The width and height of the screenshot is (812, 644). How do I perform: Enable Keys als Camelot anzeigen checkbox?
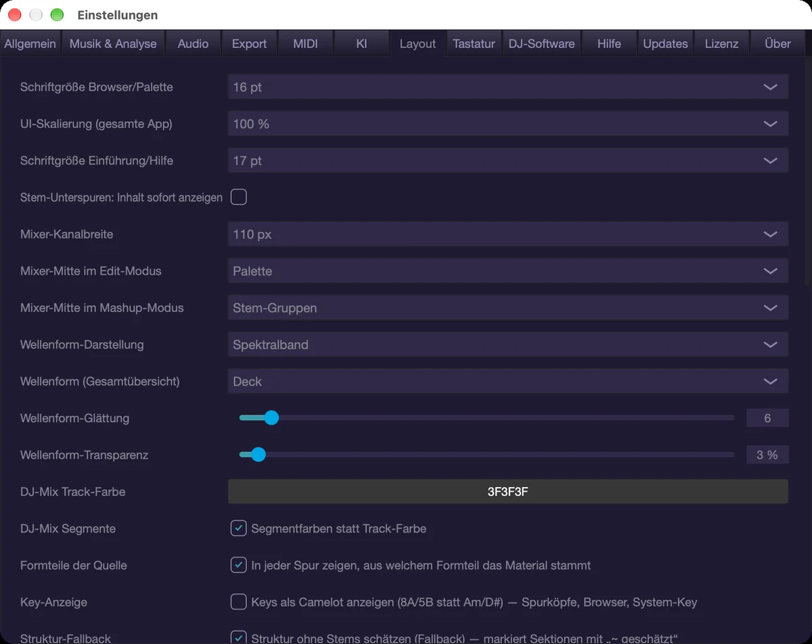[238, 601]
